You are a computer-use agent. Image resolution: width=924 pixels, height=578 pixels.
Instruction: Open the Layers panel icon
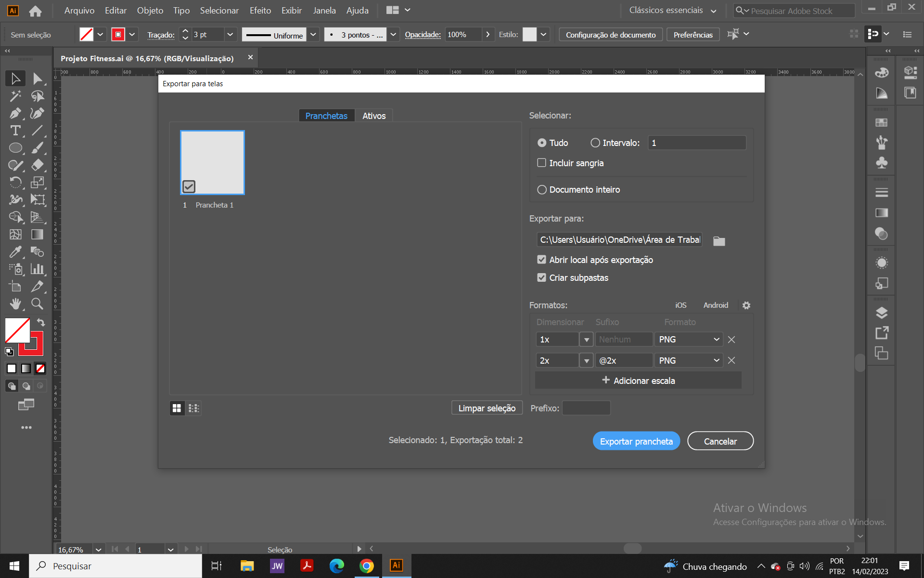click(881, 313)
